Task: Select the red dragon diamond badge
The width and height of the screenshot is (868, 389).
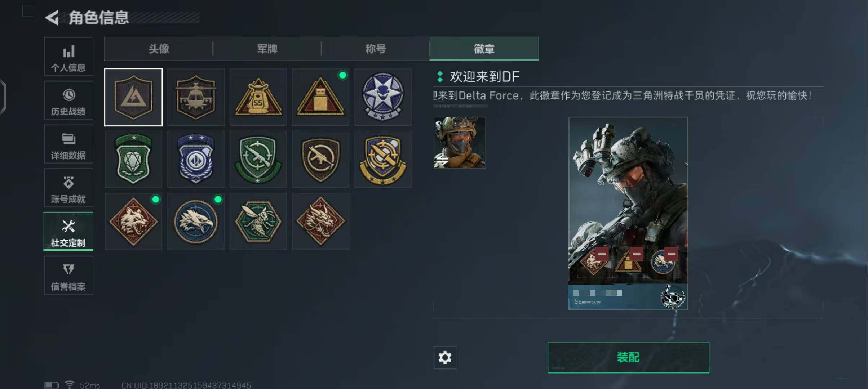Action: (x=320, y=222)
